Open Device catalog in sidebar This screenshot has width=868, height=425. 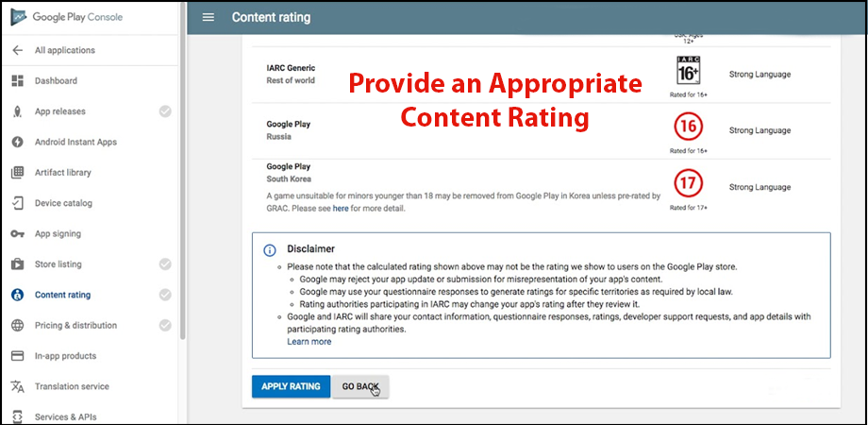pyautogui.click(x=63, y=203)
